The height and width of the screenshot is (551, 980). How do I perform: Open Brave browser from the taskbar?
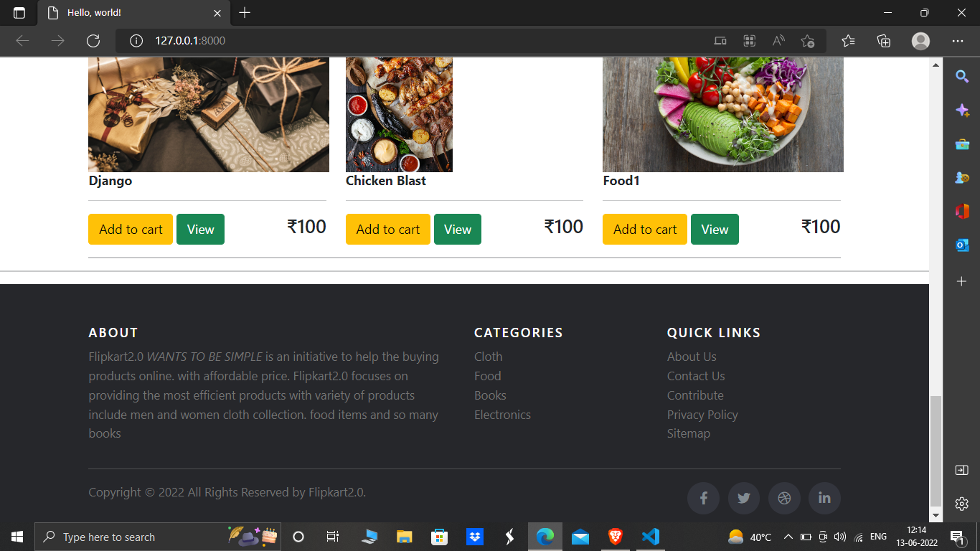tap(615, 536)
